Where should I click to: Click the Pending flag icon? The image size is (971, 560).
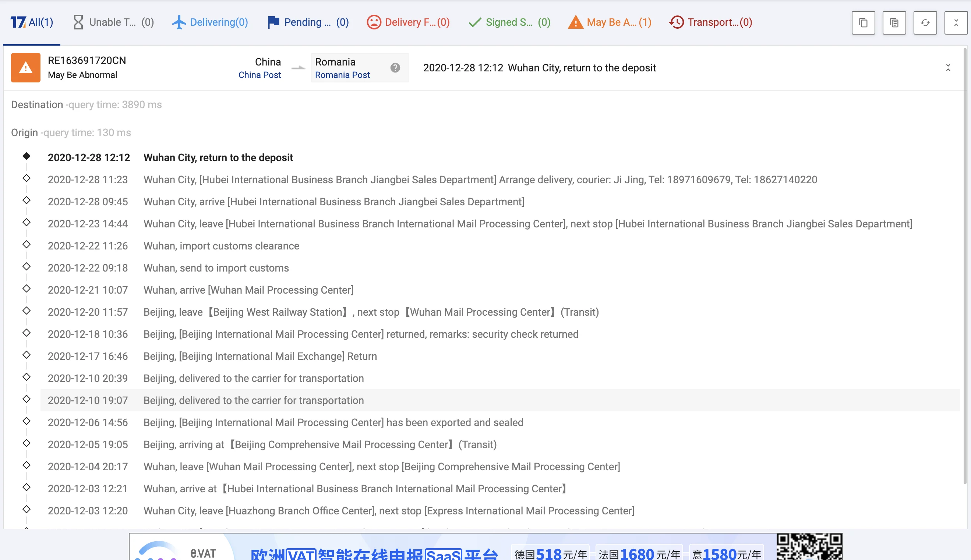(273, 22)
